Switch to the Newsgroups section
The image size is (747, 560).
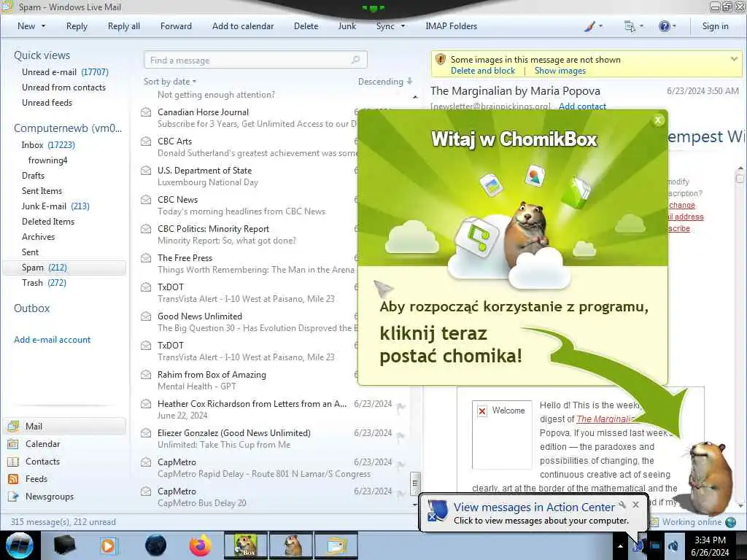click(50, 496)
